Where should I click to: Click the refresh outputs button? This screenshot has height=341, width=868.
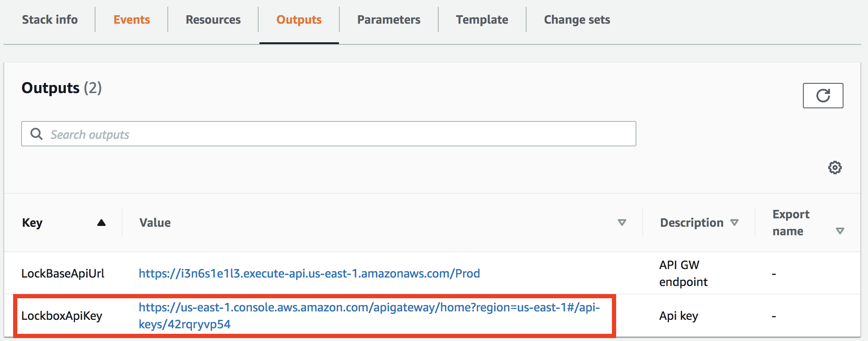click(x=823, y=96)
